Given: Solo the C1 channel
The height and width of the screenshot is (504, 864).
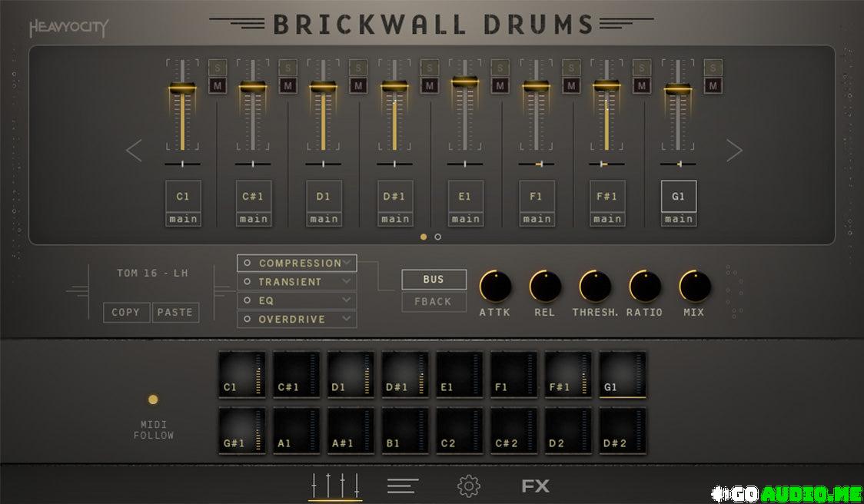Looking at the screenshot, I should [218, 68].
